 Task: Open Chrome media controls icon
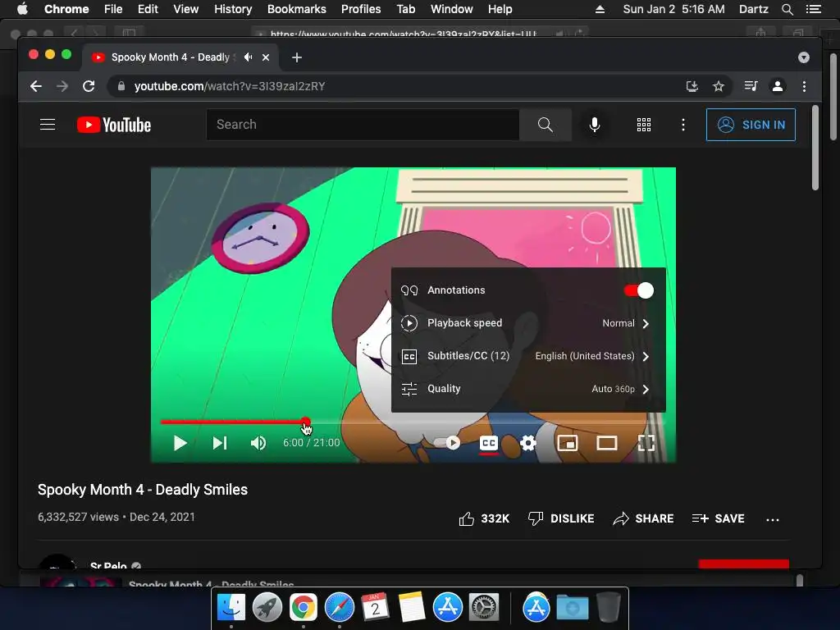tap(751, 86)
